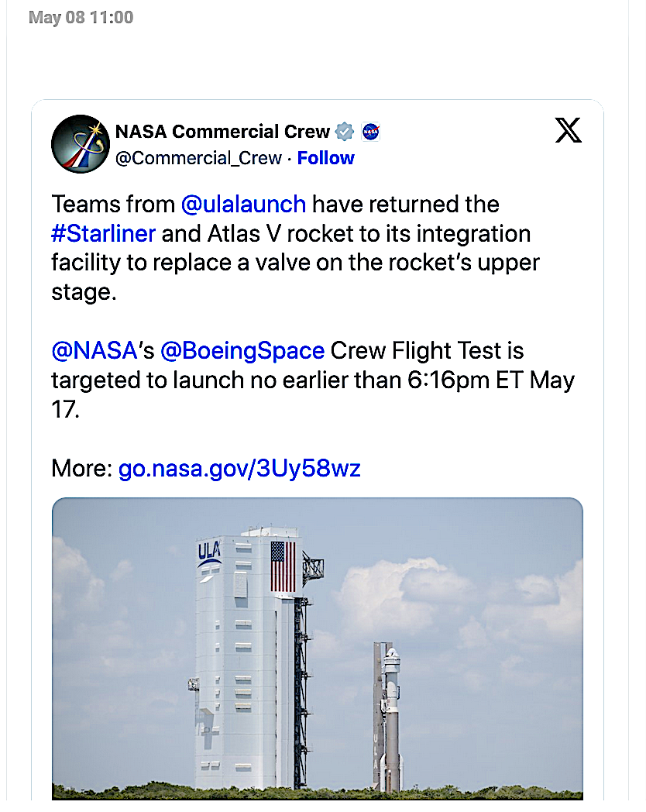Click the blue verified checkmark badge
The width and height of the screenshot is (646, 812).
(x=343, y=131)
